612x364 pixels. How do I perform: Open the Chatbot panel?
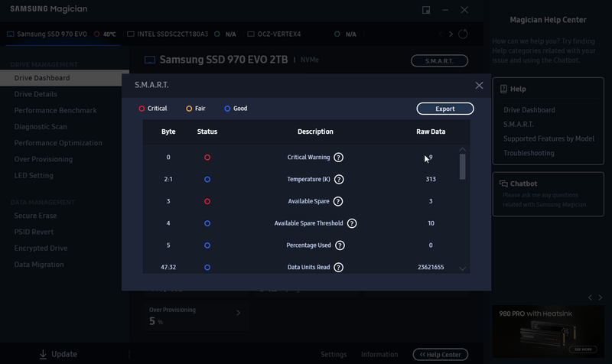[x=548, y=194]
